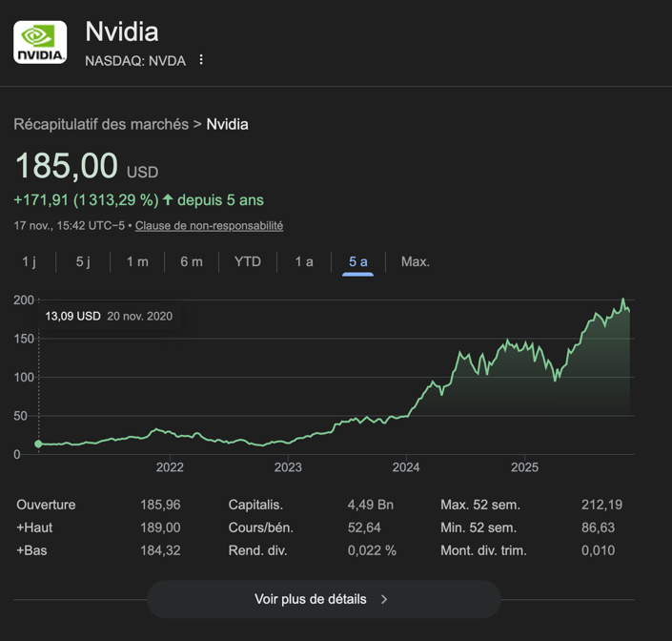
Task: Click the 100 y-axis label
Action: point(24,378)
